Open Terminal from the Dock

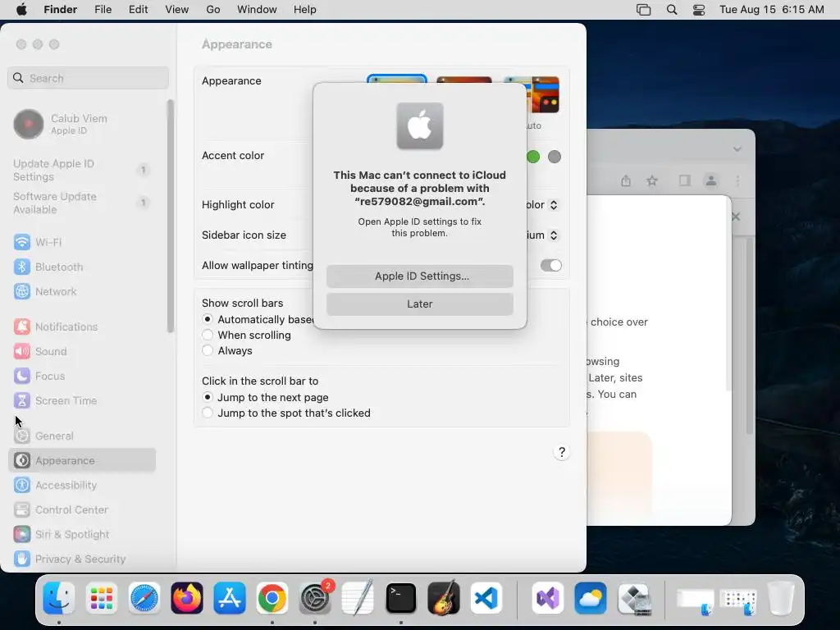pos(400,598)
